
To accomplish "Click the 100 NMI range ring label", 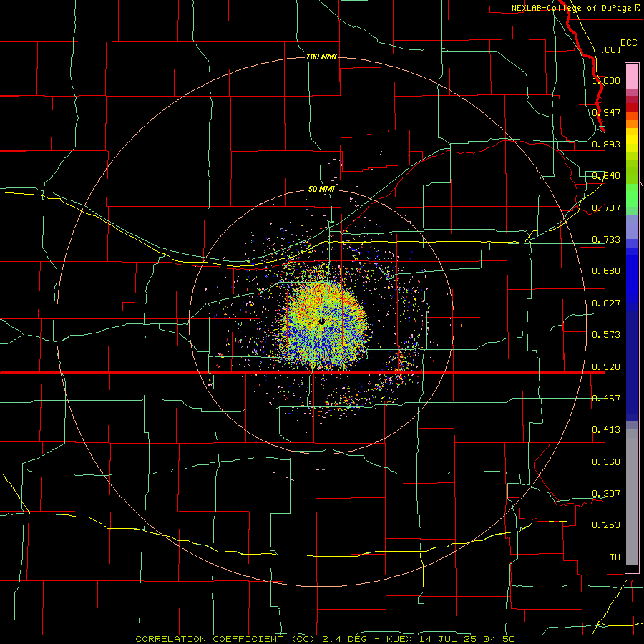I will (x=321, y=57).
